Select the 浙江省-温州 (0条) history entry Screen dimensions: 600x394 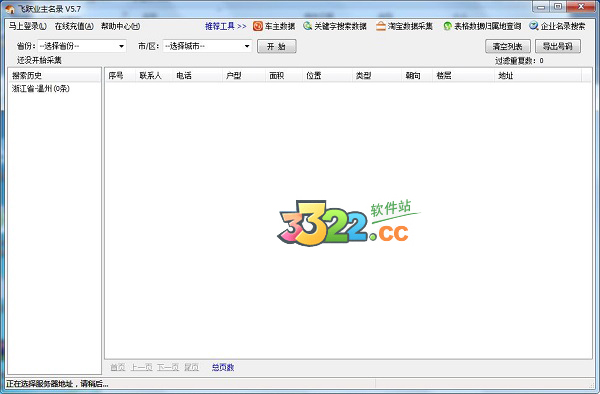tap(41, 89)
